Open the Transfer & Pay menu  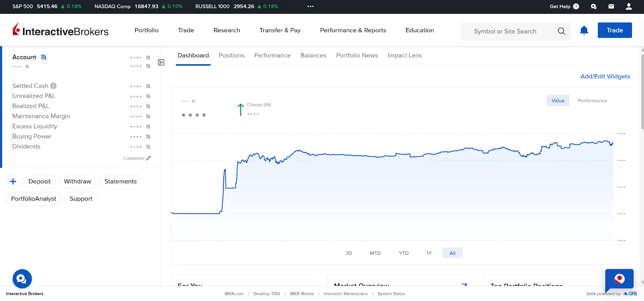(x=280, y=30)
